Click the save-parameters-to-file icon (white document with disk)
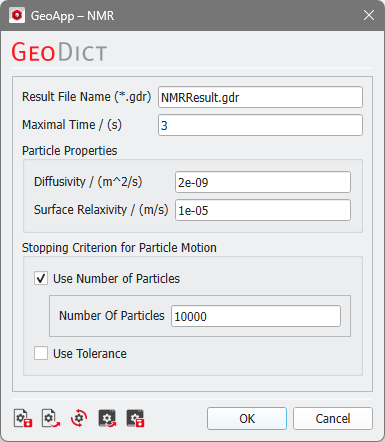 pos(23,418)
